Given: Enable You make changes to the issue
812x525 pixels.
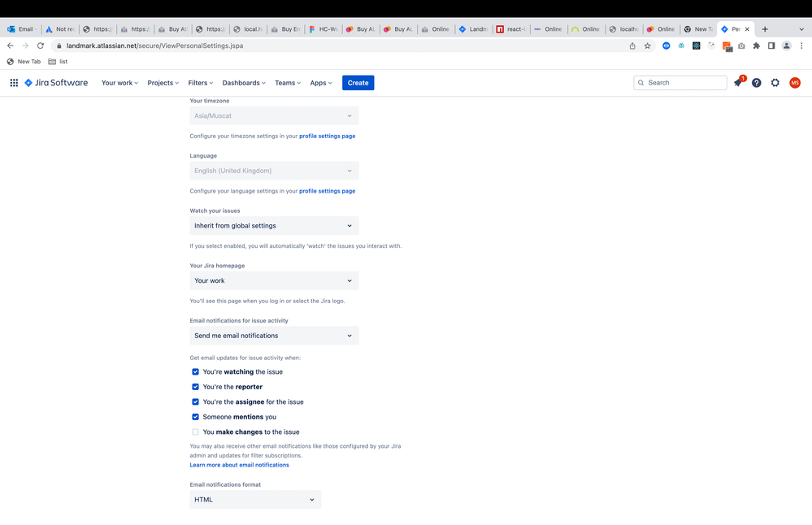Looking at the screenshot, I should point(195,432).
